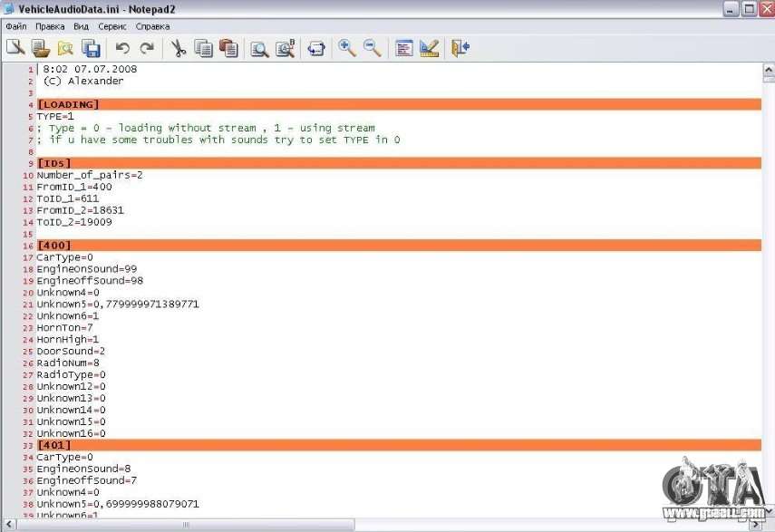
Task: Zoom out with the magnifier minus icon
Action: pyautogui.click(x=373, y=48)
